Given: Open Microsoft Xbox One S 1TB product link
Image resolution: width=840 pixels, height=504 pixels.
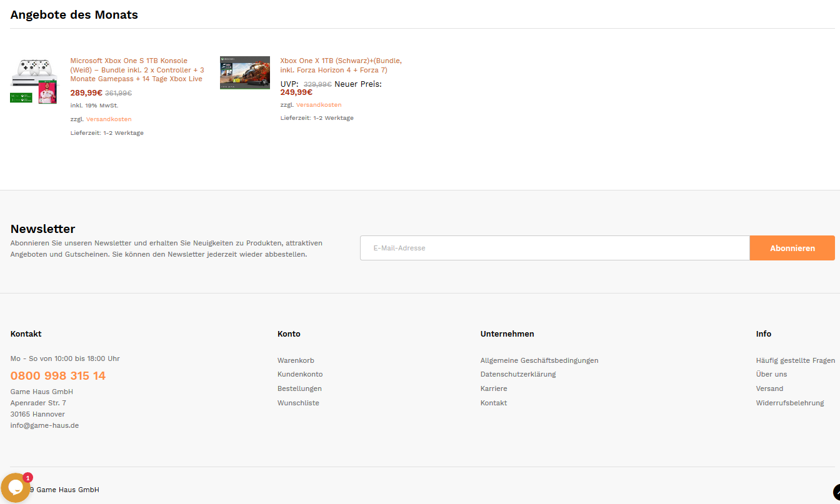Looking at the screenshot, I should coord(137,70).
